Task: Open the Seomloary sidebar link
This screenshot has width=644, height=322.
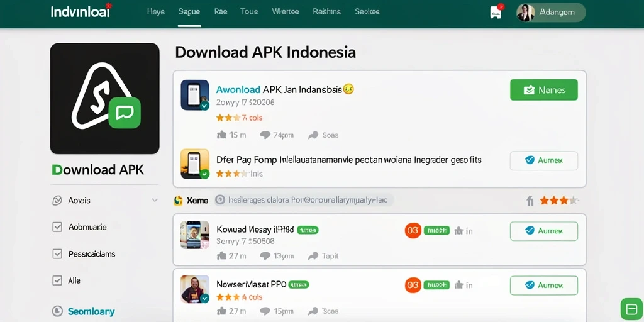Action: click(91, 311)
